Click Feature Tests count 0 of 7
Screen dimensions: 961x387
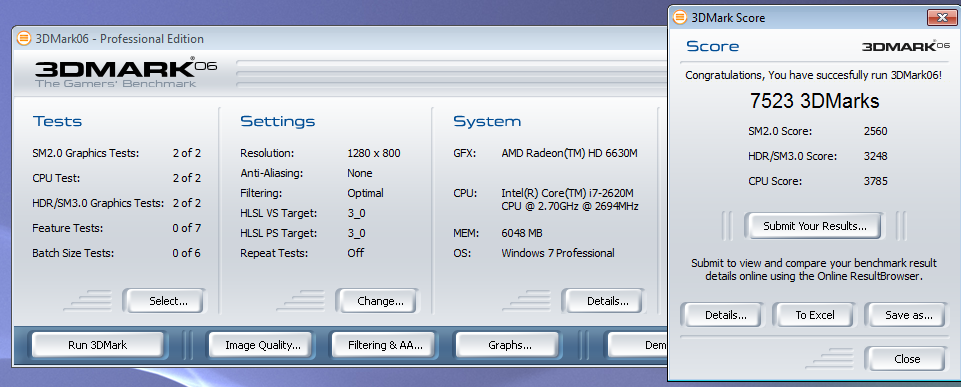coord(186,228)
